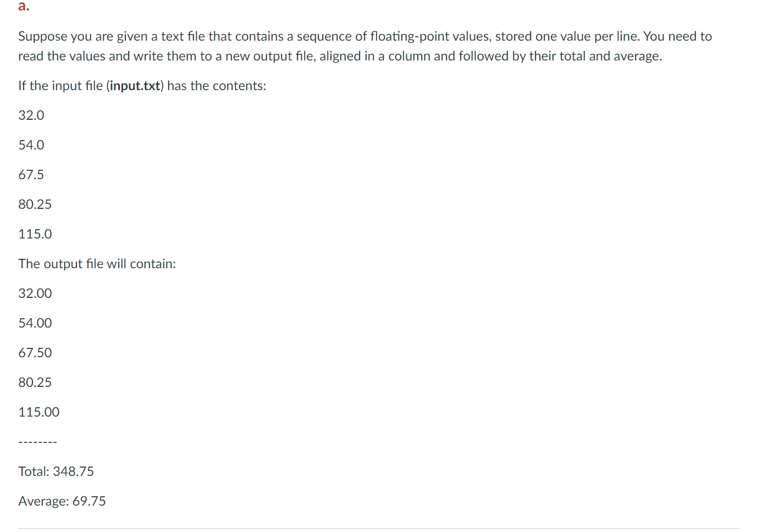Click the dashed separator line

coord(38,442)
